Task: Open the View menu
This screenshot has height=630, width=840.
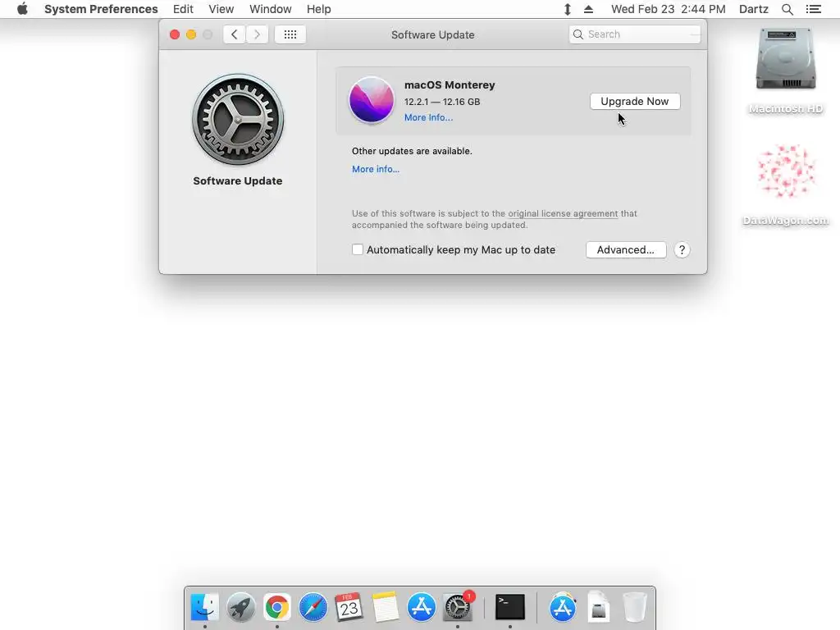Action: pos(221,9)
